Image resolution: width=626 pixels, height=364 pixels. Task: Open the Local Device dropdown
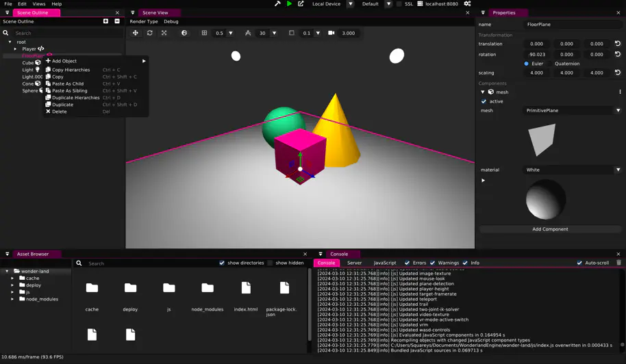point(350,4)
